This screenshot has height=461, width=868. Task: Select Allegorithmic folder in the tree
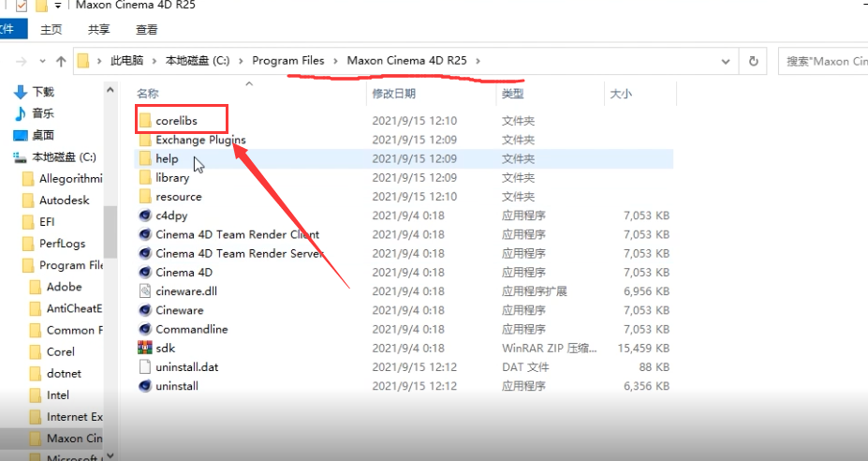coord(63,178)
